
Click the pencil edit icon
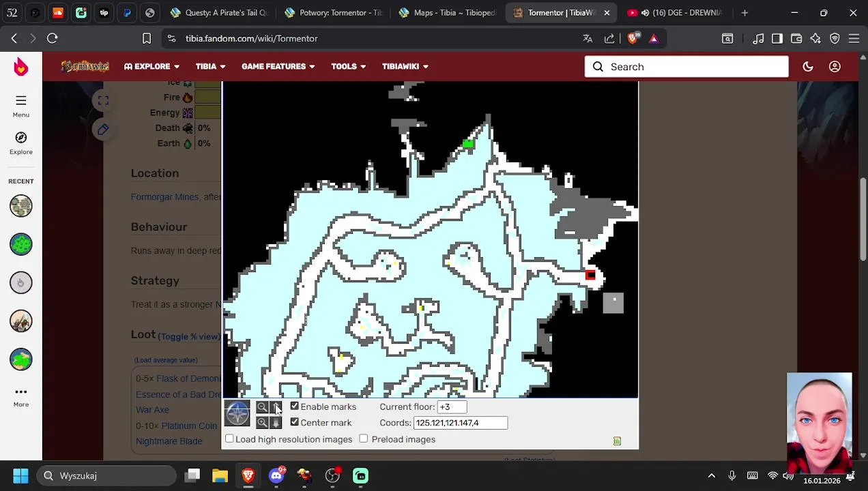[x=103, y=130]
